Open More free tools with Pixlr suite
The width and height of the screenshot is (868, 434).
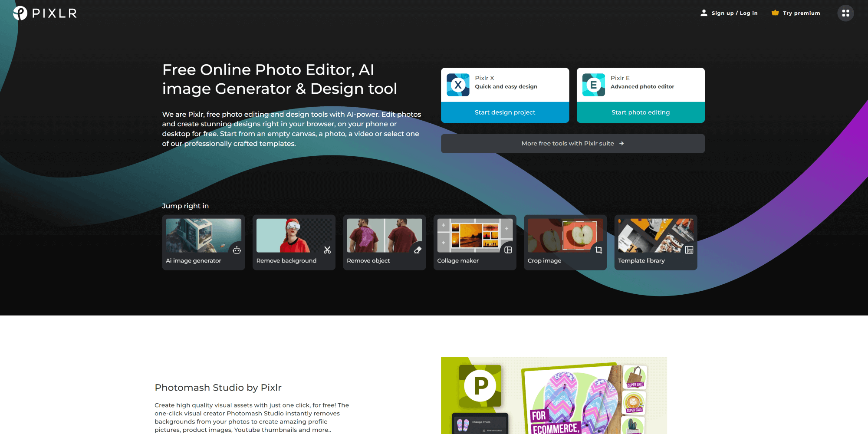(x=572, y=143)
